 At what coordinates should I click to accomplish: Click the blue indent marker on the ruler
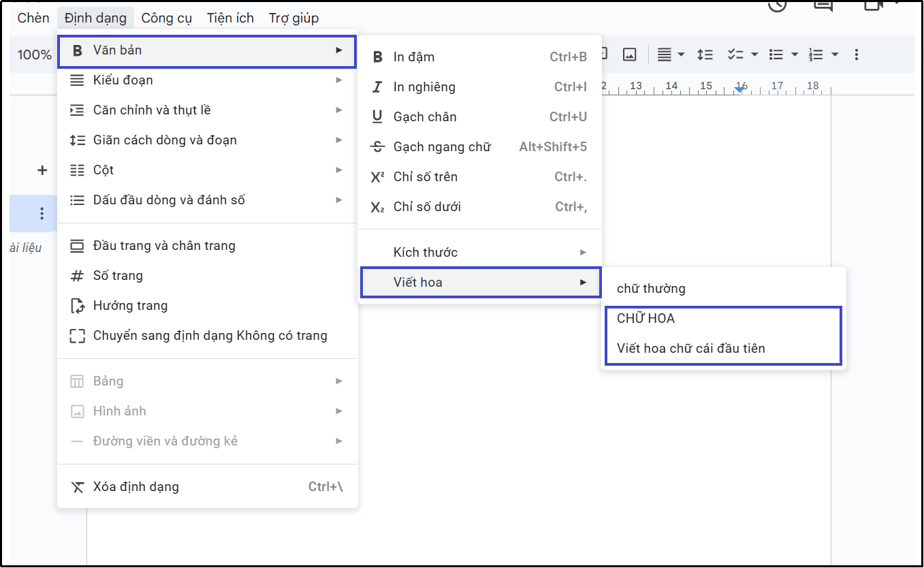point(738,89)
